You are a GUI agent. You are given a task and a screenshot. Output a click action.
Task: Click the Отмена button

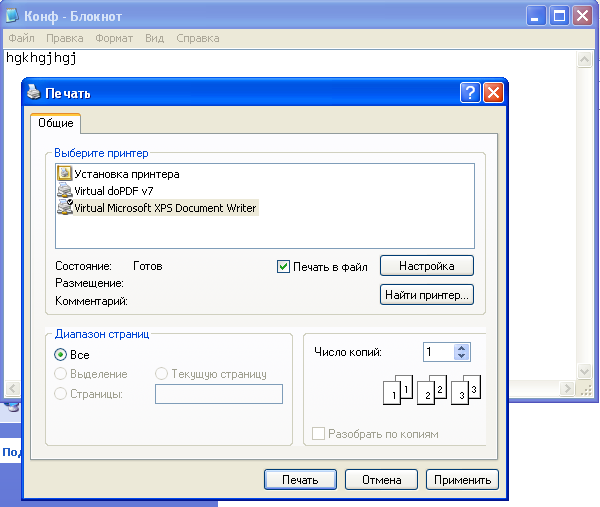click(382, 479)
